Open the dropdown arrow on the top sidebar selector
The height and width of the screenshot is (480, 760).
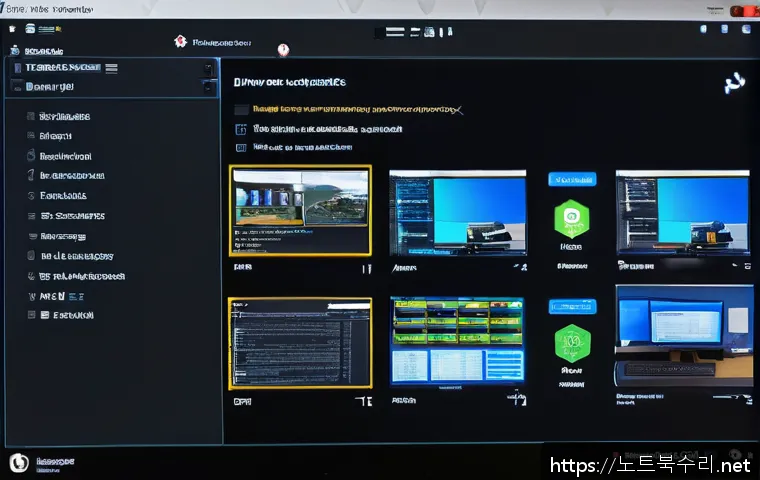[x=209, y=68]
